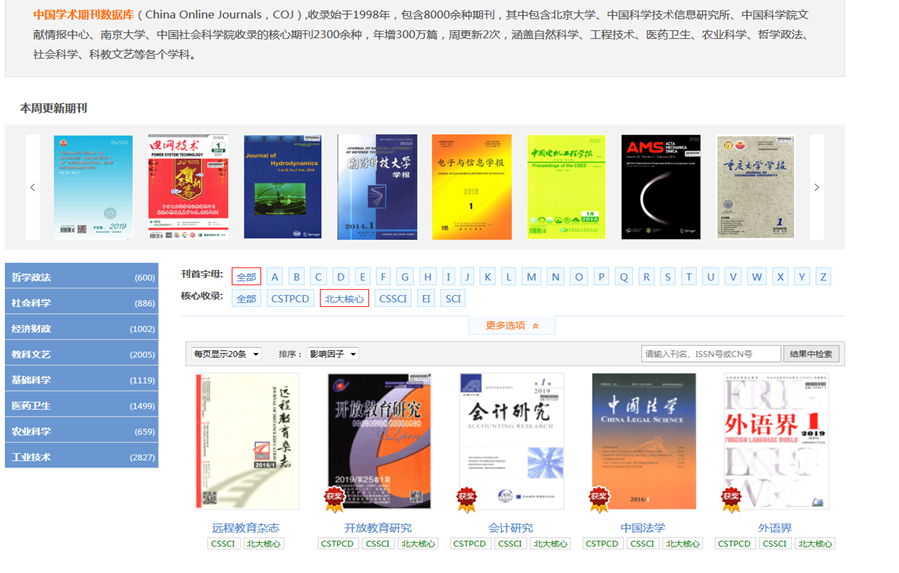Open the 中国法学 cover image
This screenshot has height=573, width=899.
click(x=644, y=441)
